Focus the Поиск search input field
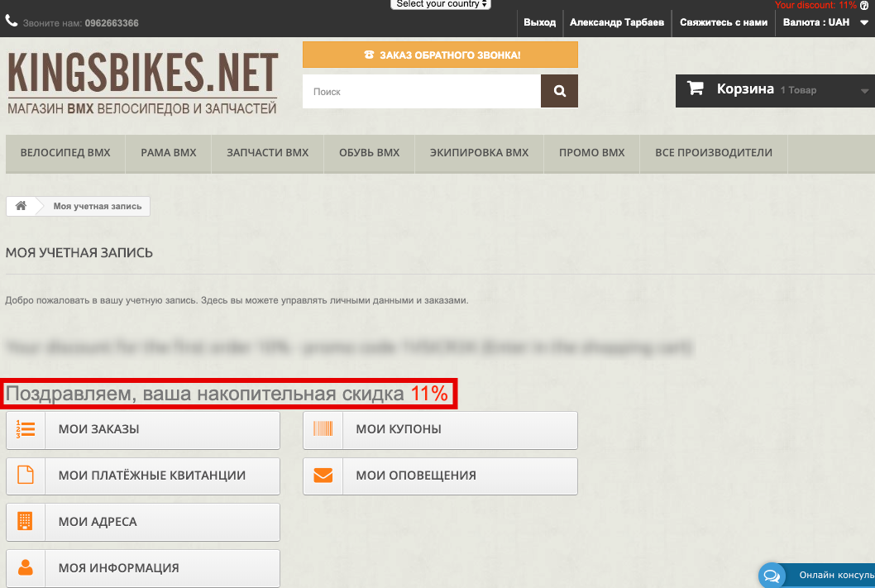 tap(422, 92)
